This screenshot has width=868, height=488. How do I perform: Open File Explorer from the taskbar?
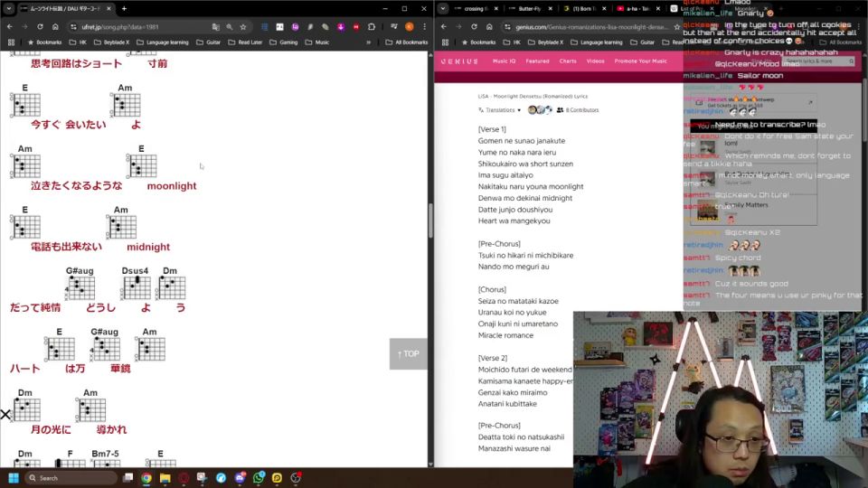click(x=165, y=478)
